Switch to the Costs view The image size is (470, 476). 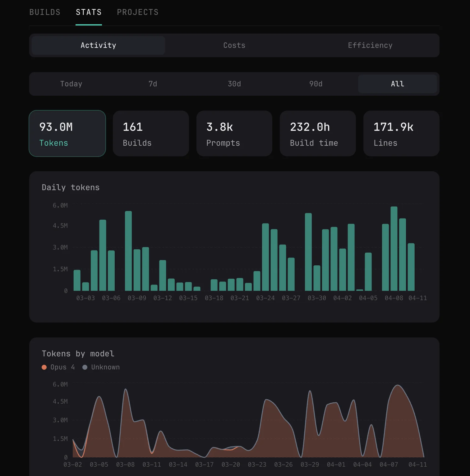coord(234,45)
